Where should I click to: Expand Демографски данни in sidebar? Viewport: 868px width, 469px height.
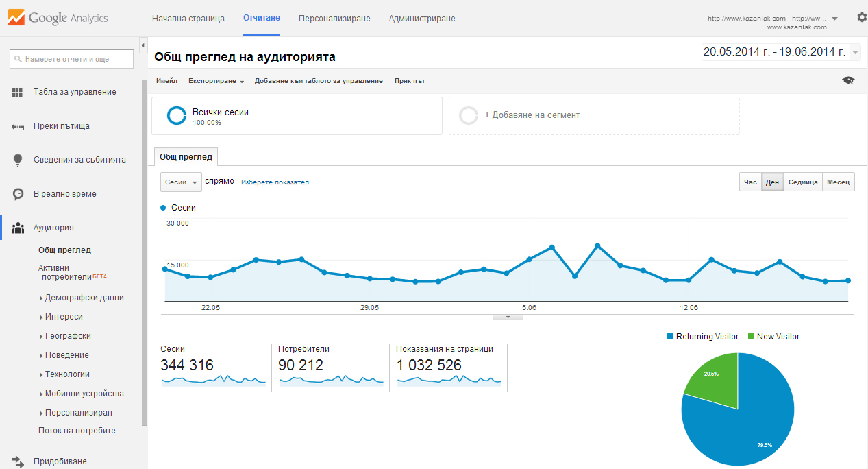(x=84, y=298)
